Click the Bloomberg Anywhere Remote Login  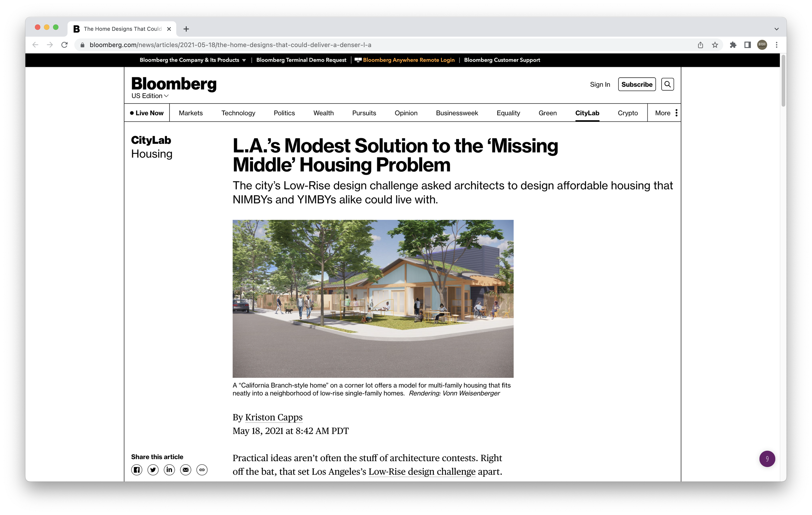click(409, 59)
